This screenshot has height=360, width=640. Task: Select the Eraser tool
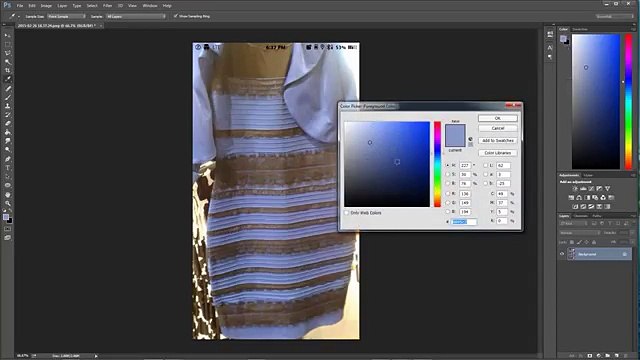click(7, 123)
